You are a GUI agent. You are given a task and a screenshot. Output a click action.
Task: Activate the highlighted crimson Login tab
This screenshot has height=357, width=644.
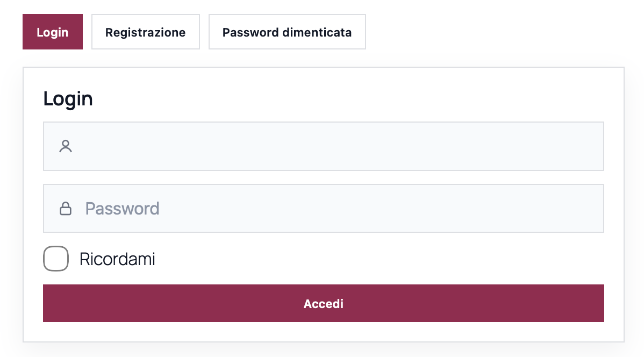[x=53, y=32]
